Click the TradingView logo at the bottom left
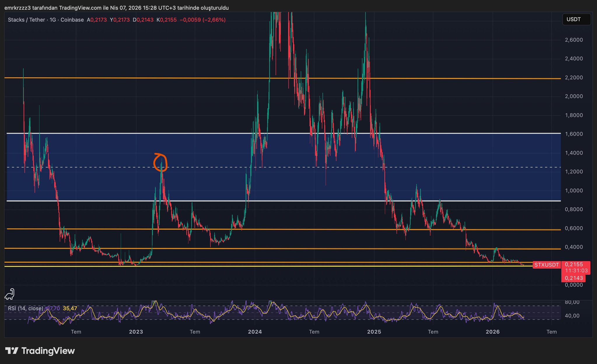597x364 pixels. coord(40,351)
